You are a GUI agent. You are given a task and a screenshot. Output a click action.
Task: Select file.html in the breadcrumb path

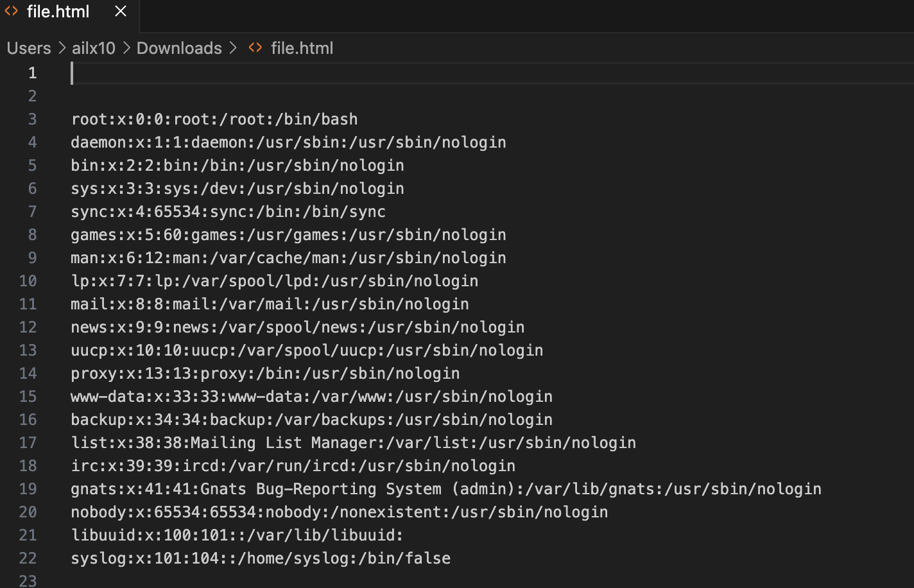coord(302,48)
